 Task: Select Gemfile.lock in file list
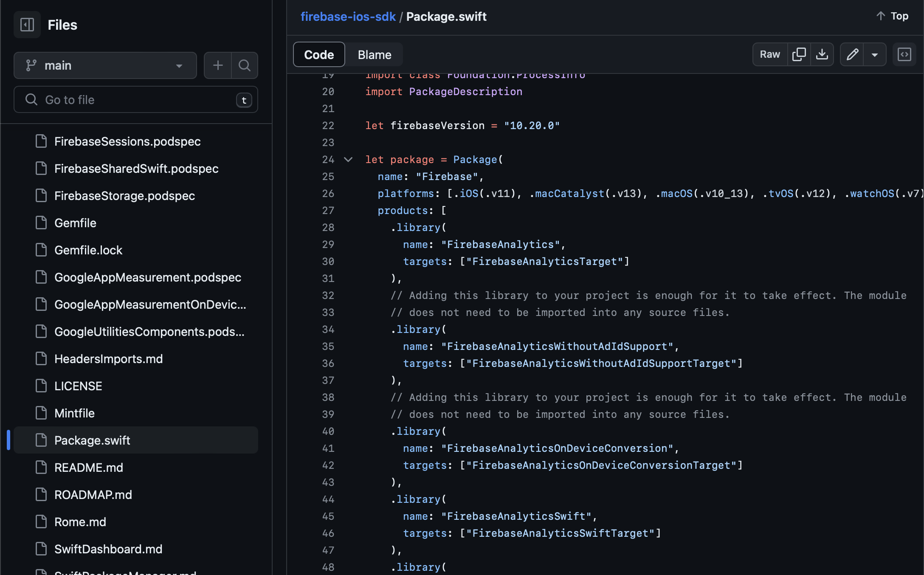(x=88, y=250)
